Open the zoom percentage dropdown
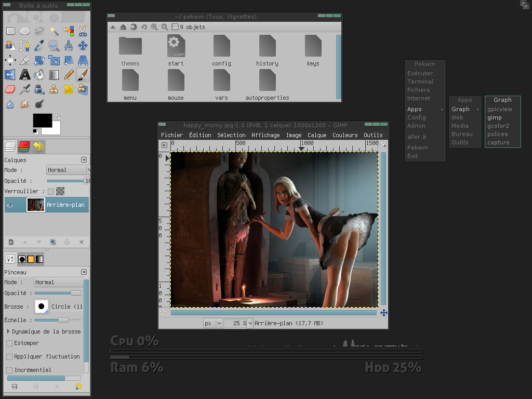Screen dimensions: 532x399 point(250,323)
